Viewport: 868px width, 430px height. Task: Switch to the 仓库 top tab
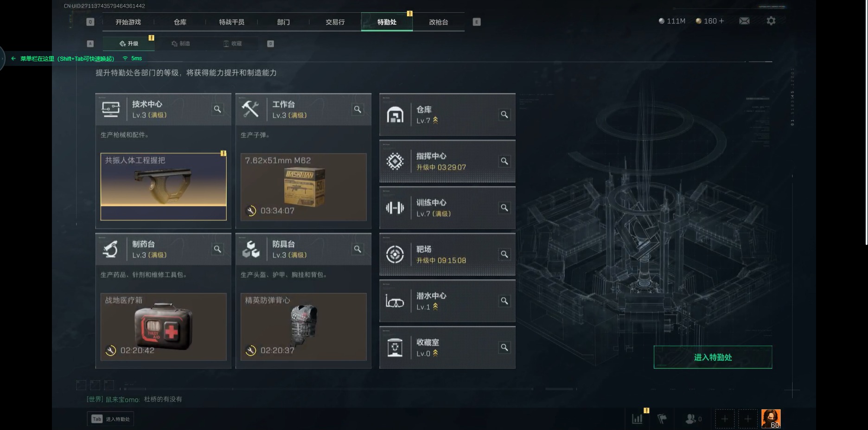180,22
